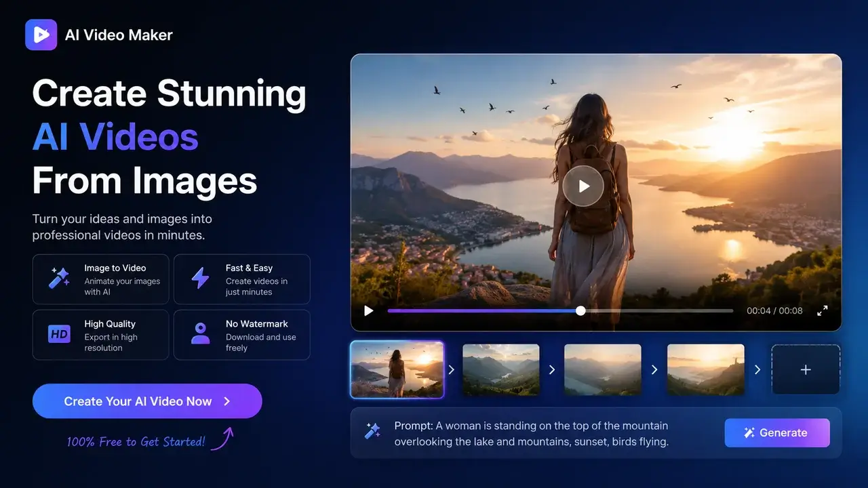
Task: Open fullscreen mode for the video
Action: click(x=822, y=310)
